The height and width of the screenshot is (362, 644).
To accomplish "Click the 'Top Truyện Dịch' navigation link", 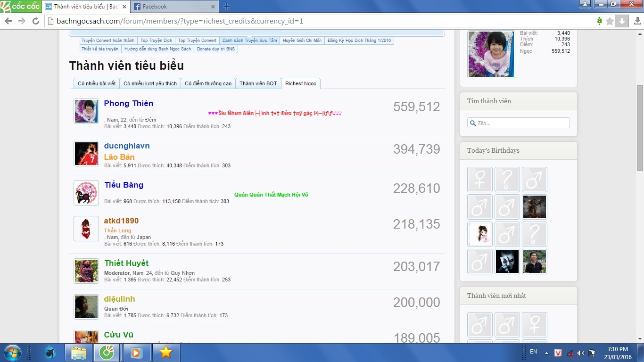I will click(156, 41).
